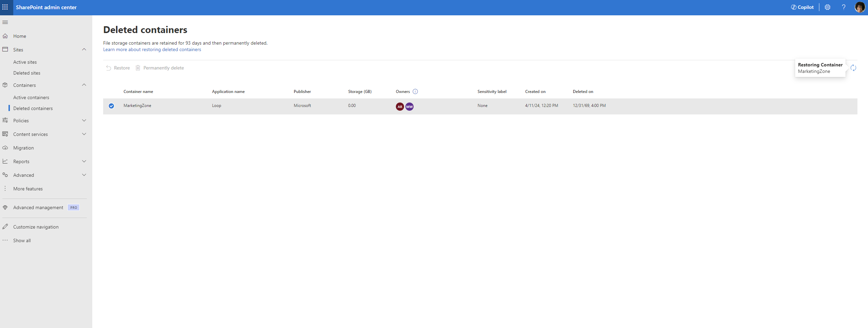The image size is (868, 328).
Task: Open the Settings gear icon
Action: [x=827, y=7]
